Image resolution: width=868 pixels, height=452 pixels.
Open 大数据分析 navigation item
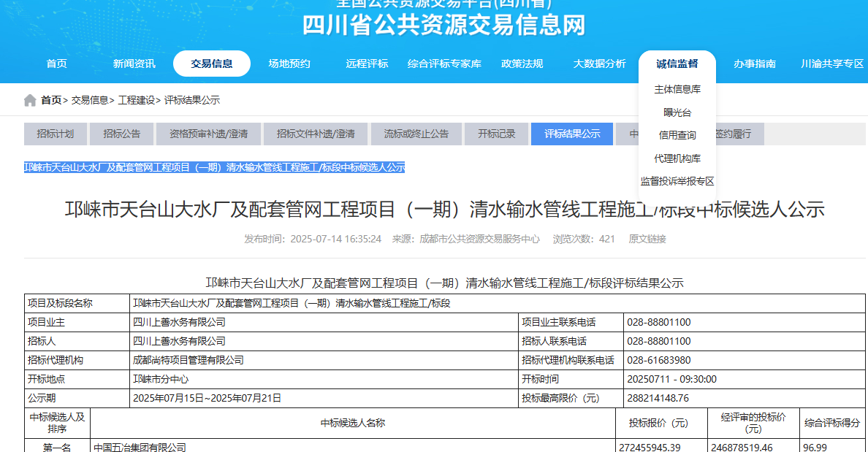point(599,64)
